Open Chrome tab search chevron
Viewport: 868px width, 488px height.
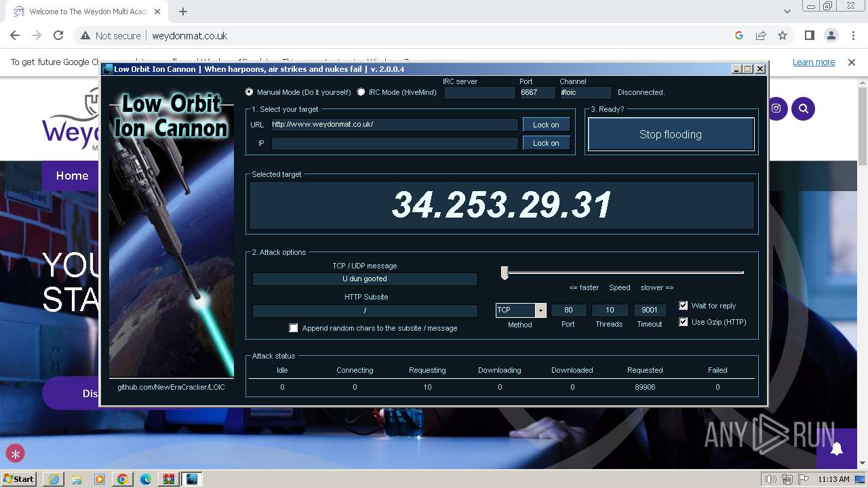pyautogui.click(x=787, y=12)
